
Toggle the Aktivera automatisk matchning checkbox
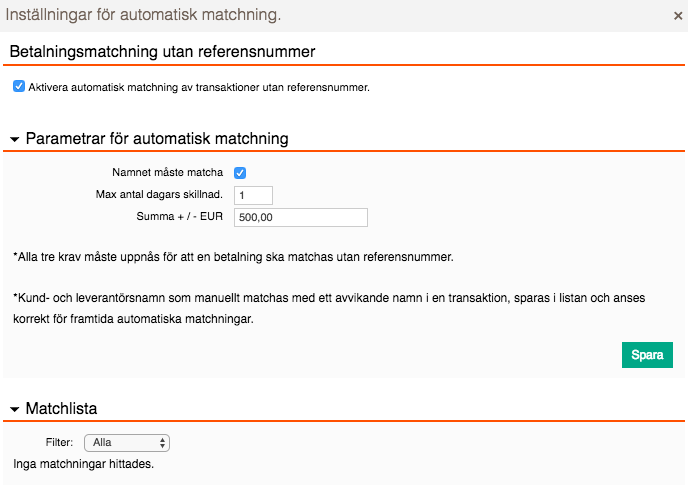[19, 86]
